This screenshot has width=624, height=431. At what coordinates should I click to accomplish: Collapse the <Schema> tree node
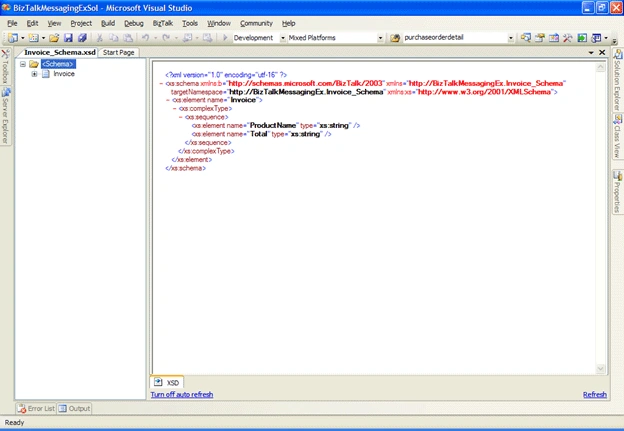click(x=23, y=64)
